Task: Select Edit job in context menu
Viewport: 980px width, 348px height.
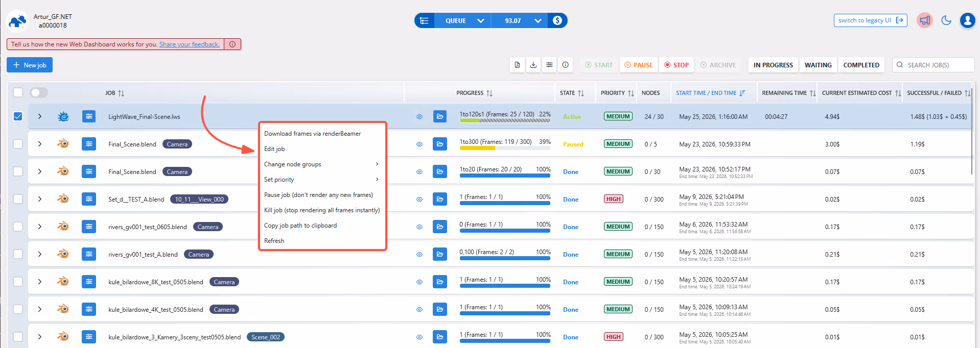Action: pos(322,149)
